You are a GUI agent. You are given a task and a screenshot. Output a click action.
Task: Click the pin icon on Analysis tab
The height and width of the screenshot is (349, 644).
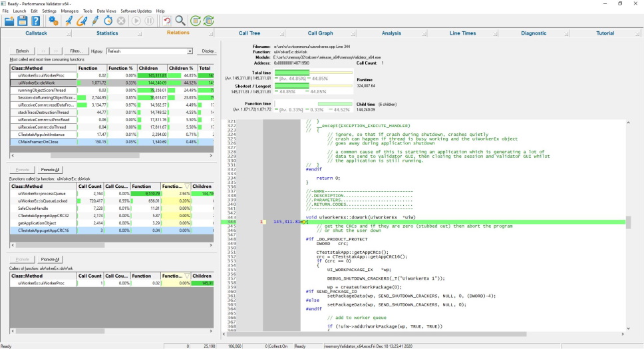coord(424,34)
